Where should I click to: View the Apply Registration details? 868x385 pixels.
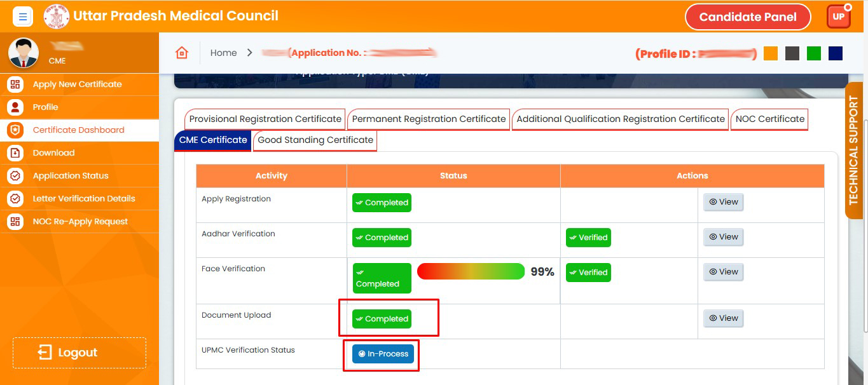coord(723,202)
